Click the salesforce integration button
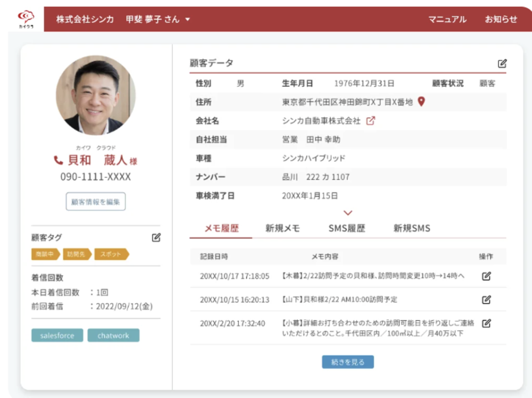The image size is (532, 398). tap(57, 336)
